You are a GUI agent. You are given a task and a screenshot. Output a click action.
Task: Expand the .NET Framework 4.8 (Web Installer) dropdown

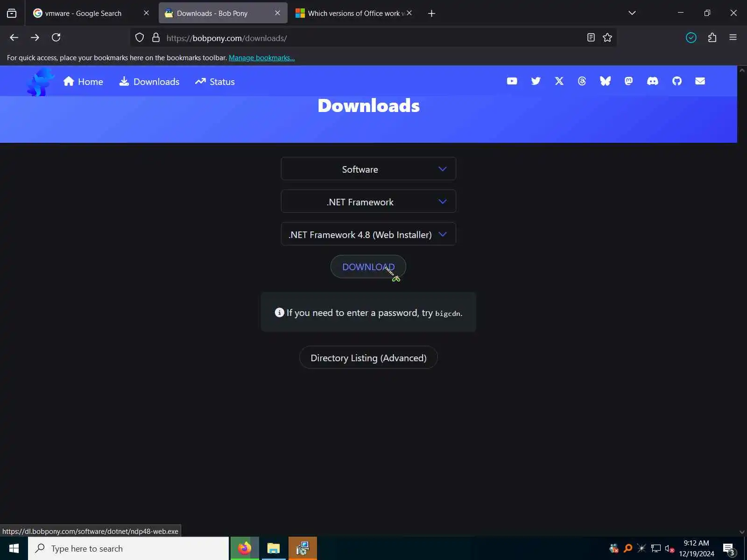(x=368, y=234)
